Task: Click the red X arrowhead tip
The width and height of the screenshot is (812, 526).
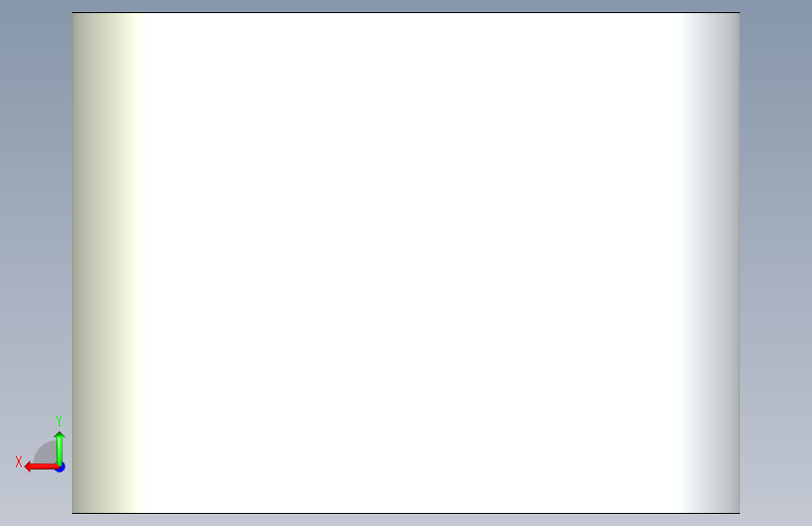Action: pyautogui.click(x=27, y=467)
